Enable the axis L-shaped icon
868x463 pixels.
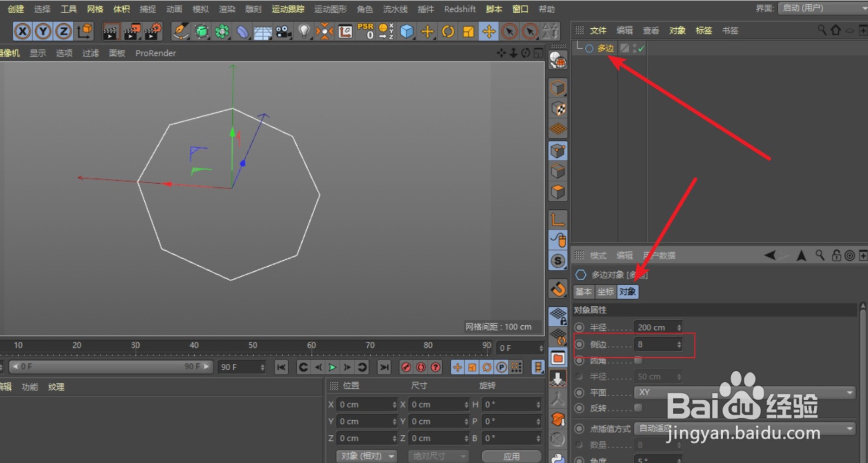(x=558, y=220)
